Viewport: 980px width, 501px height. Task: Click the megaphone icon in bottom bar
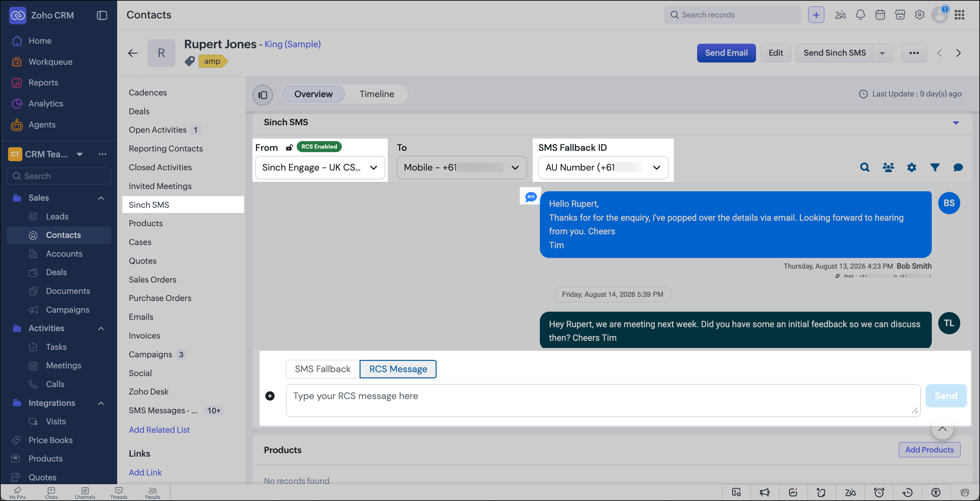pyautogui.click(x=765, y=493)
